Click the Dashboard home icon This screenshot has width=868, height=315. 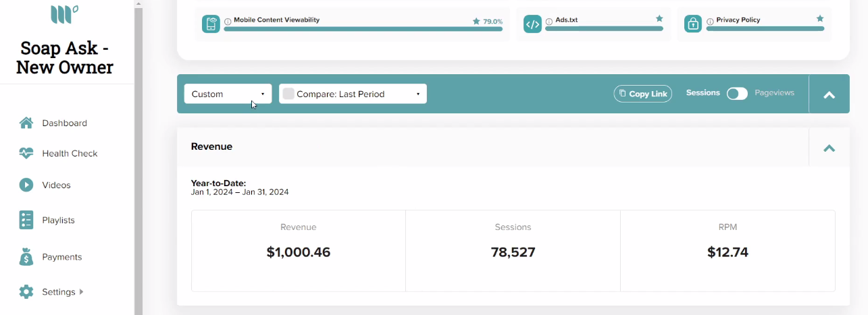point(26,123)
